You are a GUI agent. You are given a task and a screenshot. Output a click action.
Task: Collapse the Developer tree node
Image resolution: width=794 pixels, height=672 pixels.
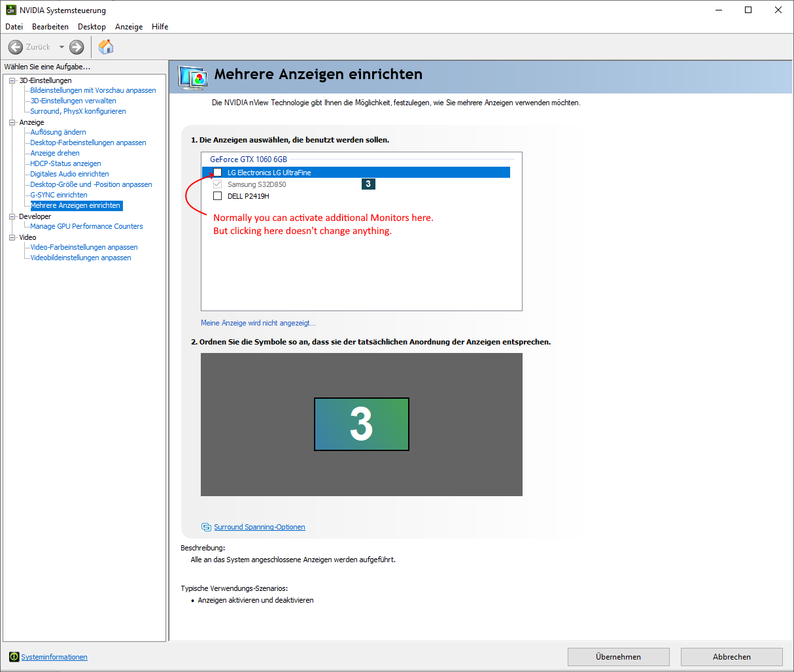12,216
